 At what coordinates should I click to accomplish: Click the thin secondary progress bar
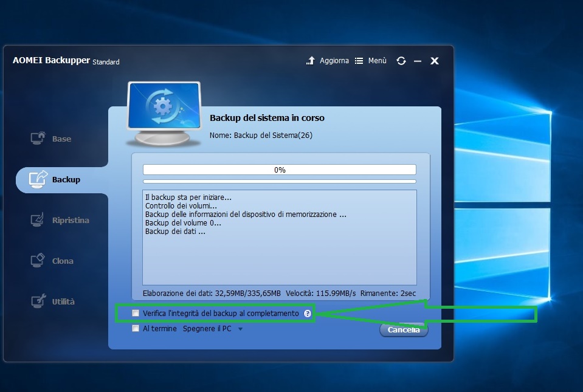click(x=280, y=181)
